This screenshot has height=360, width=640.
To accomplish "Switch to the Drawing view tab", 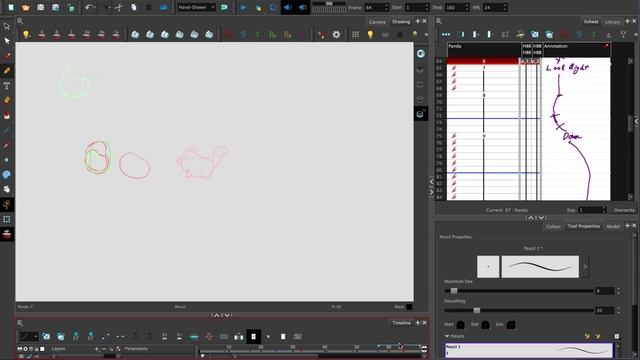I will click(401, 22).
